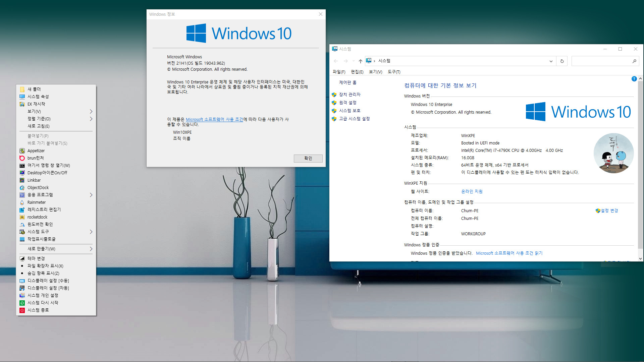Screen dimensions: 644x362
Task: Click the scrollbar down arrow in System window
Action: click(x=640, y=259)
